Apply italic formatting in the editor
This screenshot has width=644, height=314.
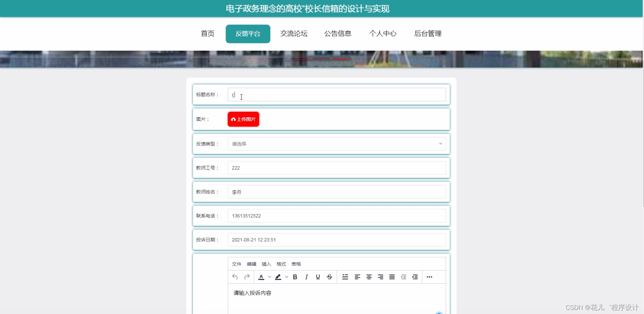(x=306, y=277)
